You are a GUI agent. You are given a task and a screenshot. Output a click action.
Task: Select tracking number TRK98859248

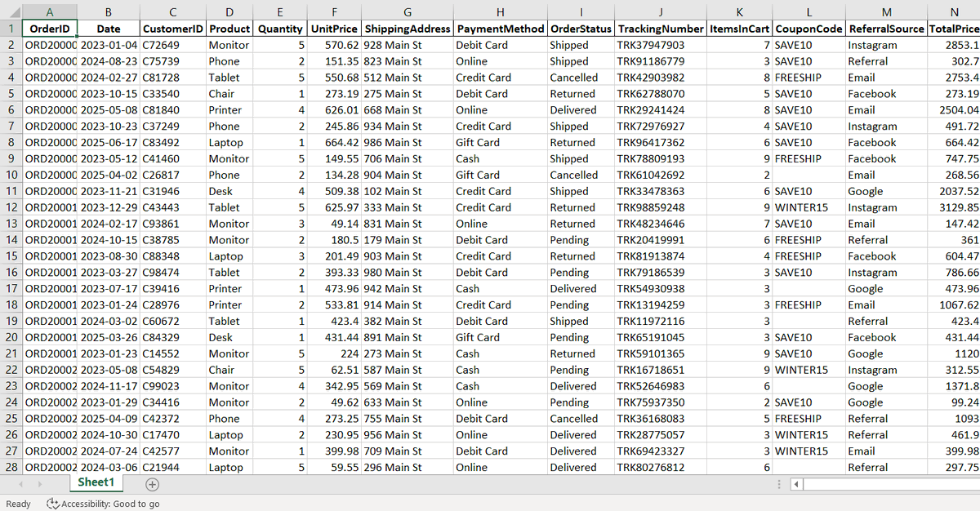660,207
